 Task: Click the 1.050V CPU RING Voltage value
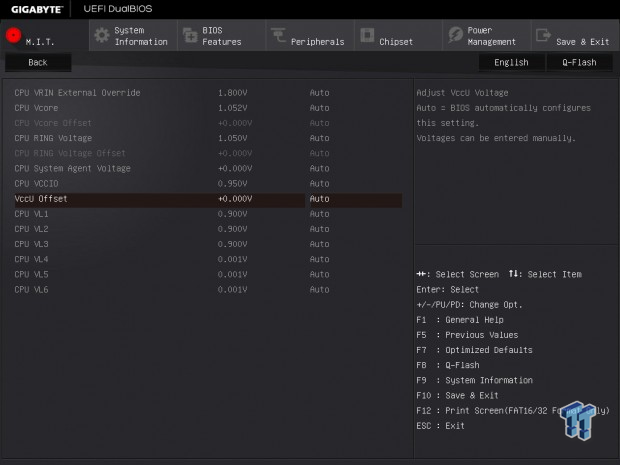pyautogui.click(x=232, y=138)
